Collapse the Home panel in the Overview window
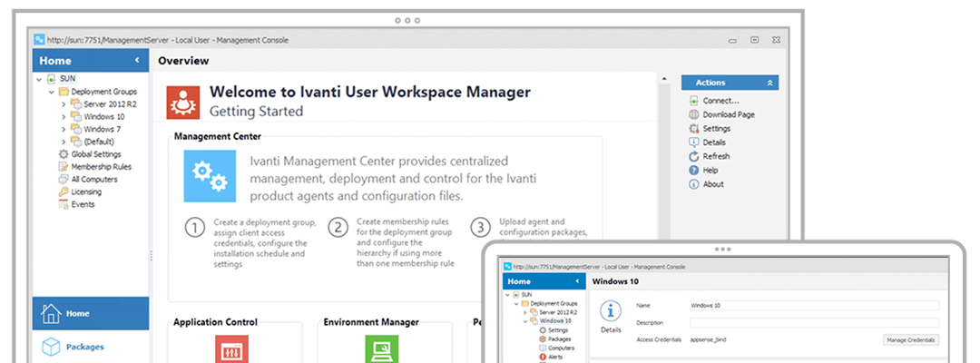980x363 pixels. (137, 61)
